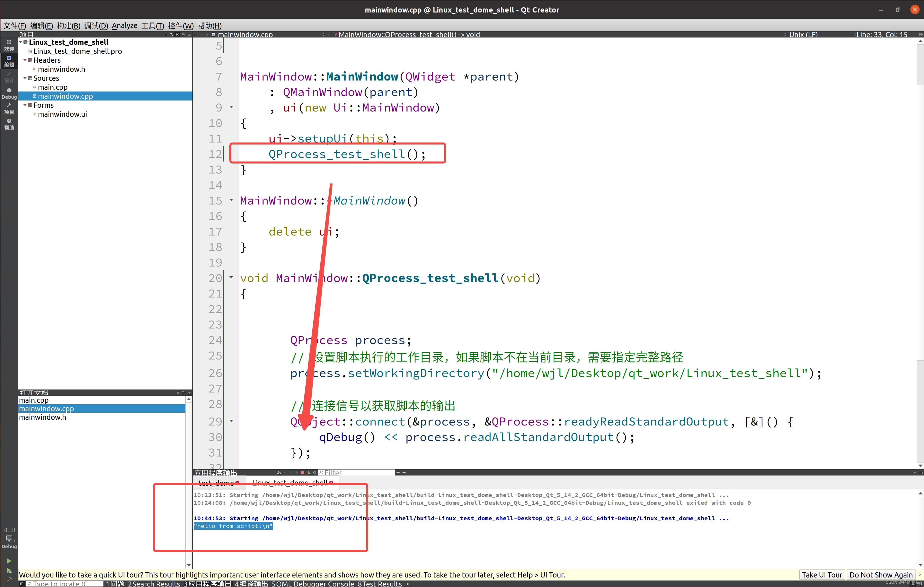Open the 5 QML Debugger Console pane
924x587 pixels.
(313, 583)
